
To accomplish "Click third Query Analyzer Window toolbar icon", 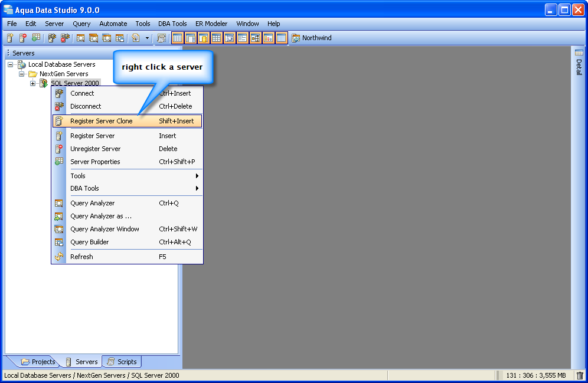I will tap(106, 38).
